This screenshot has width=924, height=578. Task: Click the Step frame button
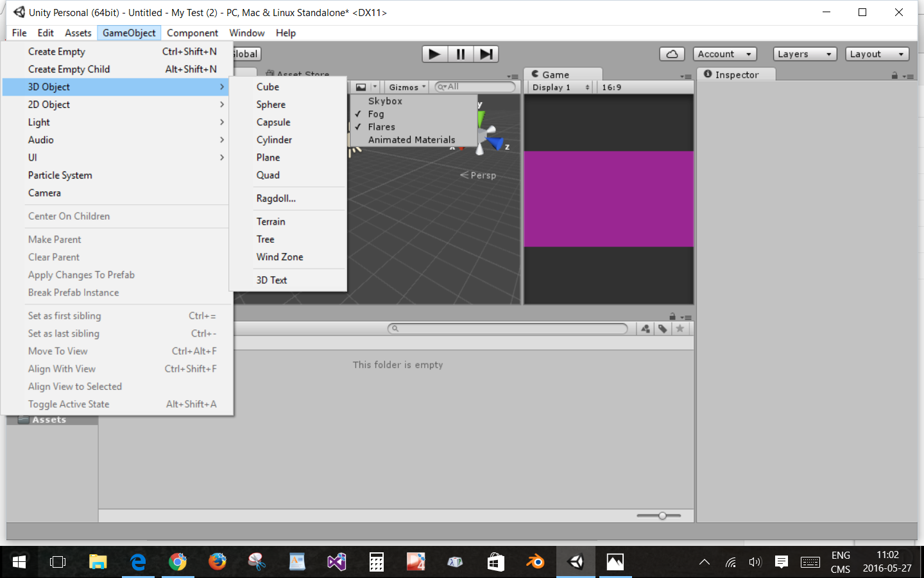[x=486, y=54]
